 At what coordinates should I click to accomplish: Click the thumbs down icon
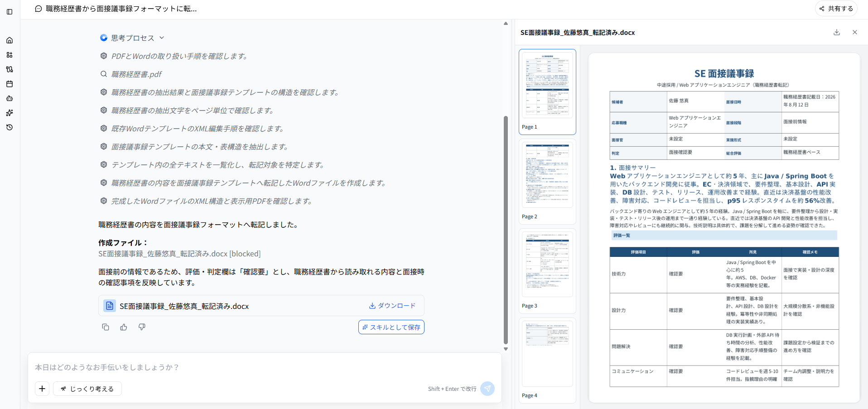[142, 327]
